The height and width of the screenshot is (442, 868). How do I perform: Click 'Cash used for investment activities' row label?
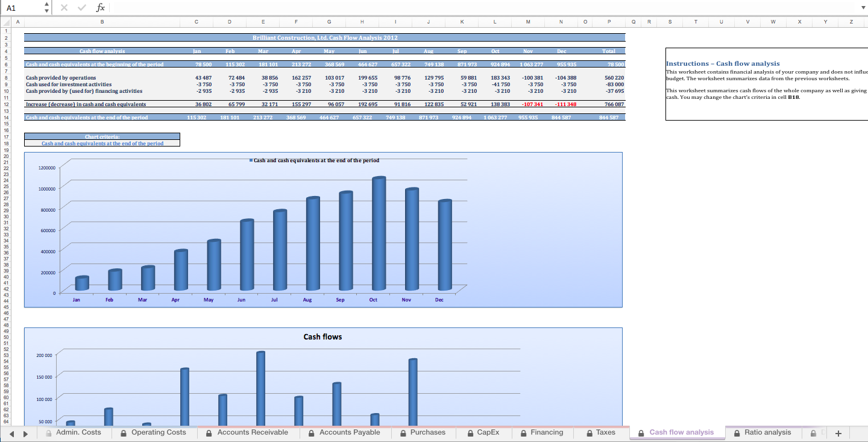[x=69, y=84]
